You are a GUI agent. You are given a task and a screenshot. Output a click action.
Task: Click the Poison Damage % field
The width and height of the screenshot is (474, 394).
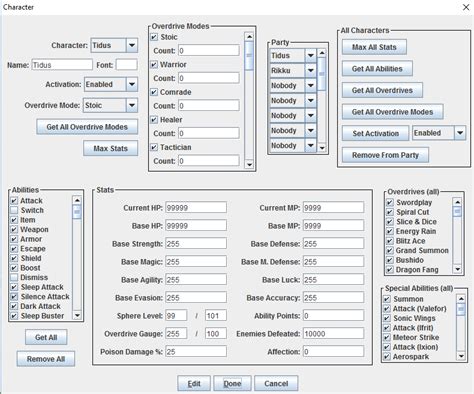[196, 352]
